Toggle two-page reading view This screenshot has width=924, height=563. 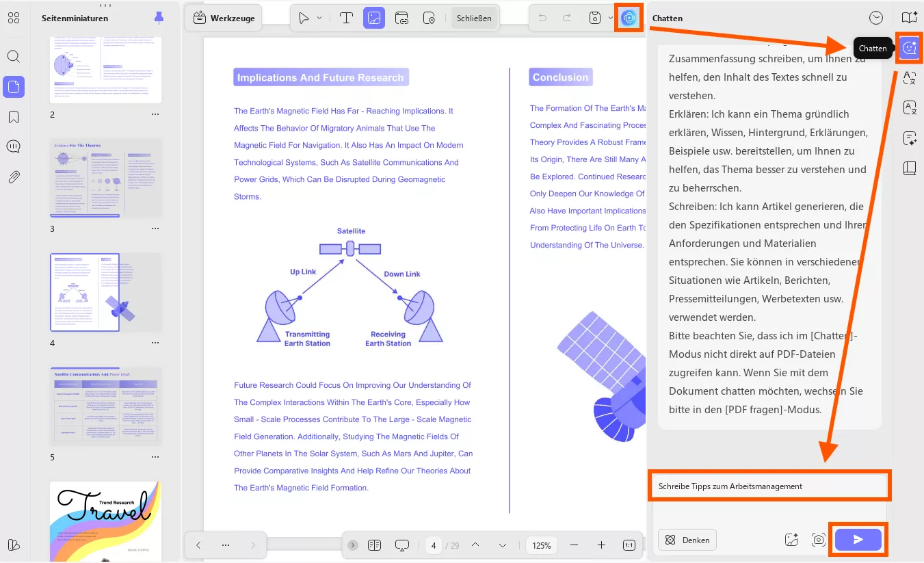374,545
